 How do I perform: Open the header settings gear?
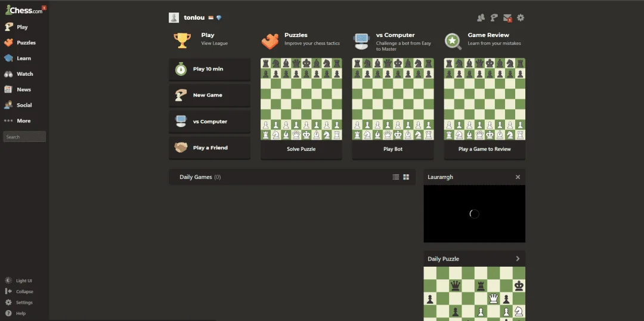click(521, 18)
